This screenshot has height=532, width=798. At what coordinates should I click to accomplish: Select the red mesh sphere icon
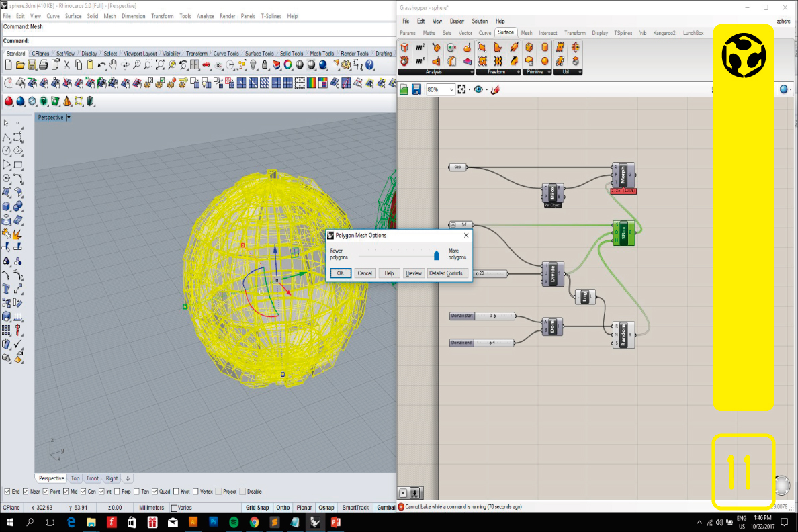click(x=9, y=101)
